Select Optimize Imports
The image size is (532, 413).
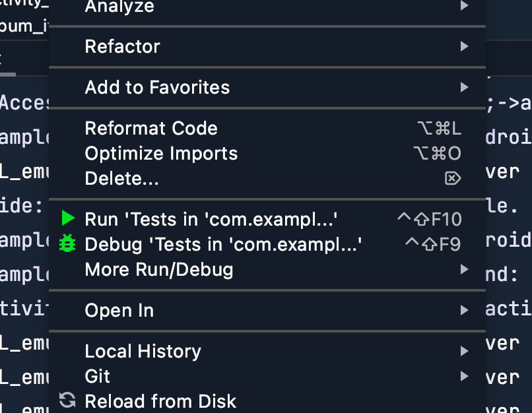coord(161,153)
